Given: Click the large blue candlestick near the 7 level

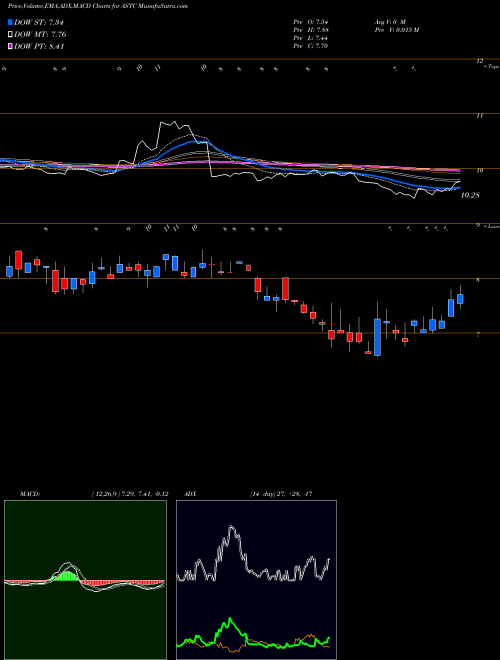Looking at the screenshot, I should tap(378, 337).
